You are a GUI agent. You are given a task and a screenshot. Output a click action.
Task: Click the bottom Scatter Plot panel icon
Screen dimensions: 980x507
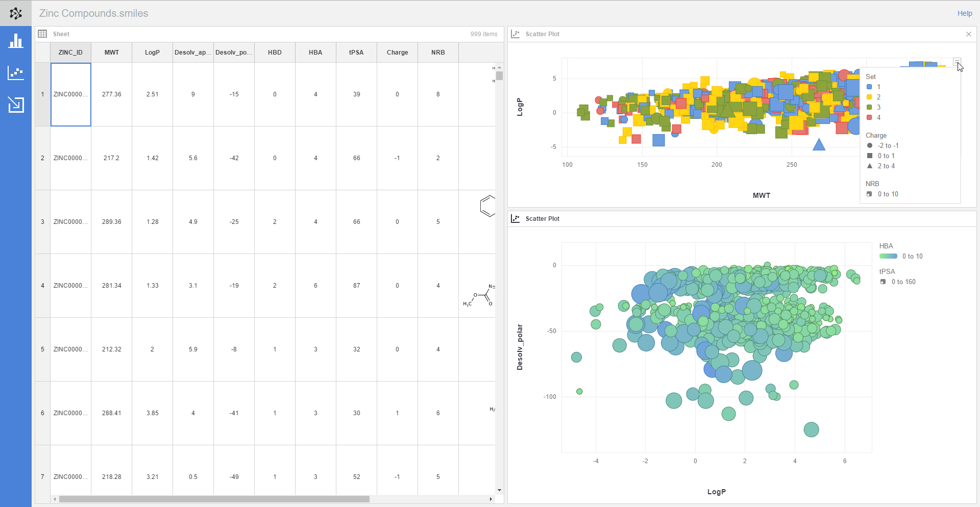(x=516, y=219)
